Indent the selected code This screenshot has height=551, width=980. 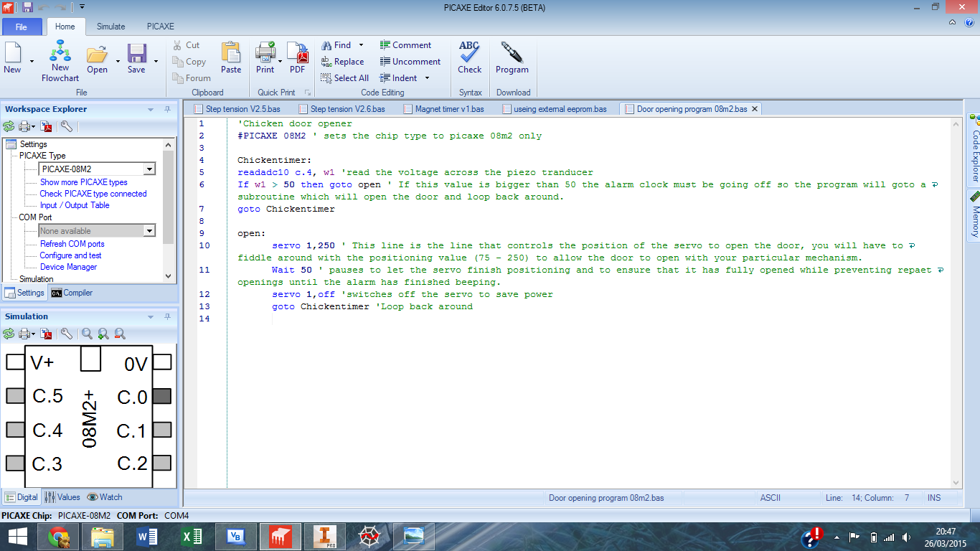399,78
